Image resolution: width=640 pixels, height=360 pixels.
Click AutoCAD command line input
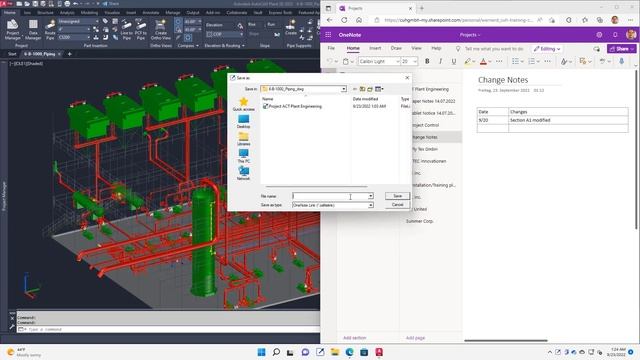point(167,329)
